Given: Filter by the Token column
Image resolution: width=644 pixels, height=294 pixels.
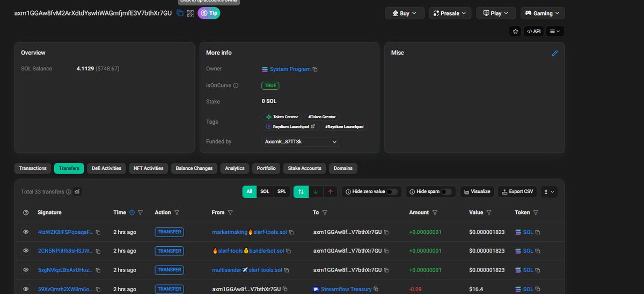Looking at the screenshot, I should click(x=536, y=213).
